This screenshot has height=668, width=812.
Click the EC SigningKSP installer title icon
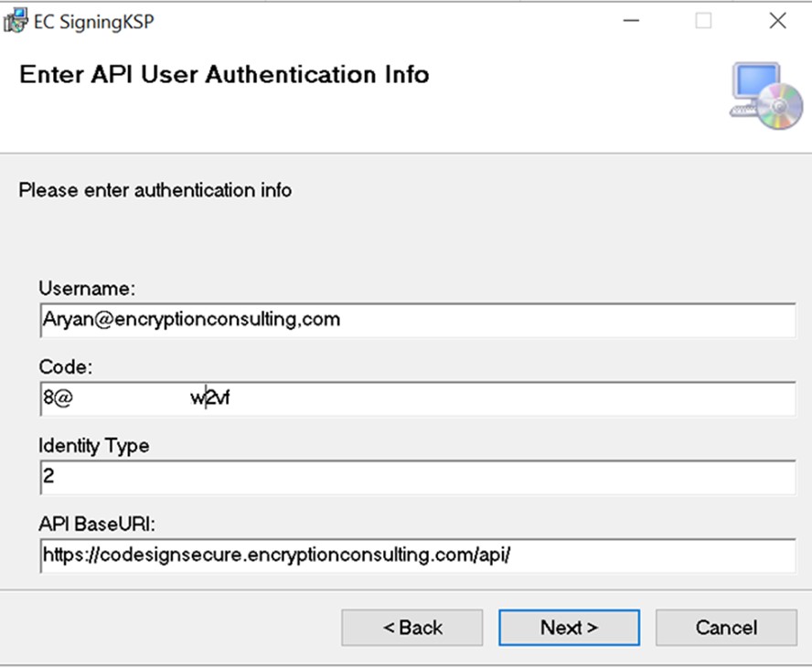15,21
